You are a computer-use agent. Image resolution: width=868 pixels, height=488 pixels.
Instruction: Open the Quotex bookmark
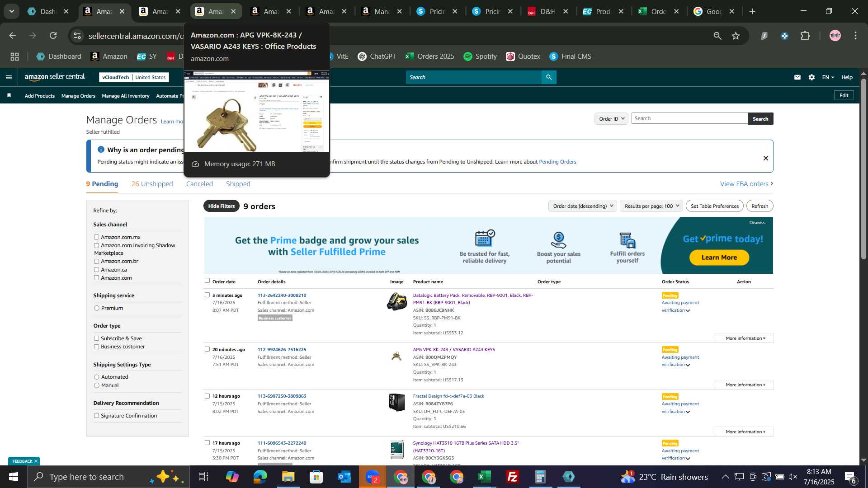point(523,56)
